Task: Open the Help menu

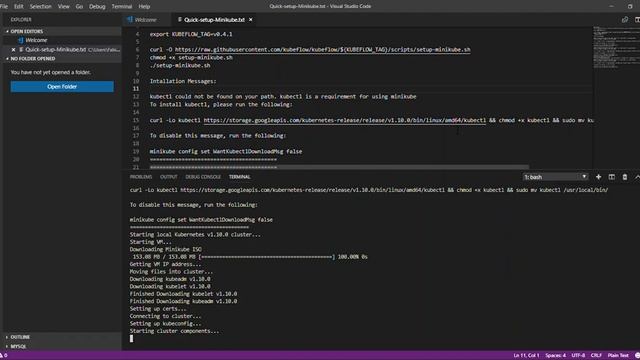Action: point(144,7)
